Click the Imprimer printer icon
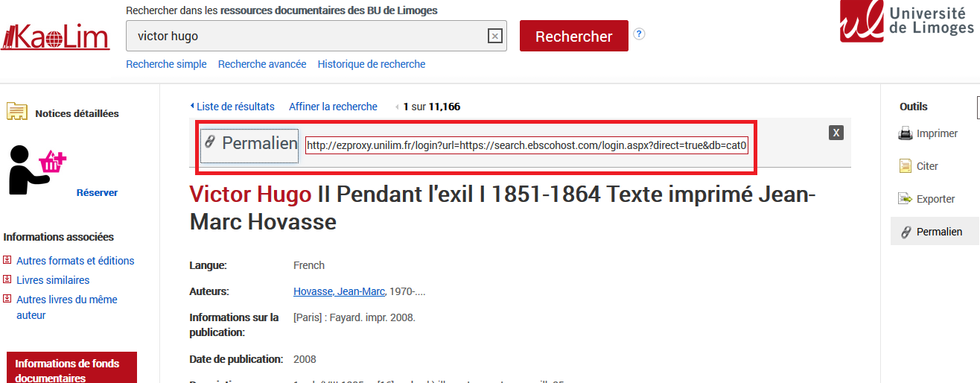Image resolution: width=980 pixels, height=383 pixels. pyautogui.click(x=906, y=134)
